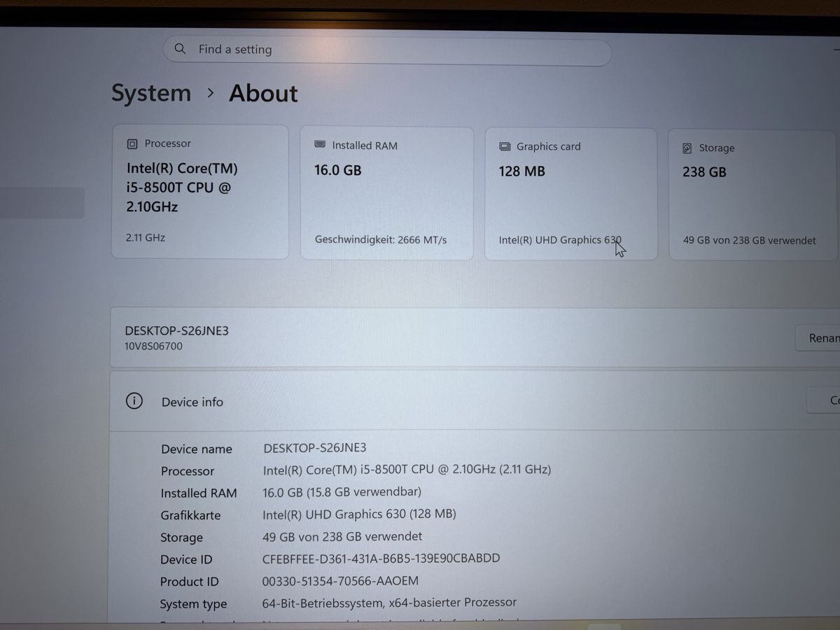Select the 2.11 GHz processor speed text

(146, 237)
